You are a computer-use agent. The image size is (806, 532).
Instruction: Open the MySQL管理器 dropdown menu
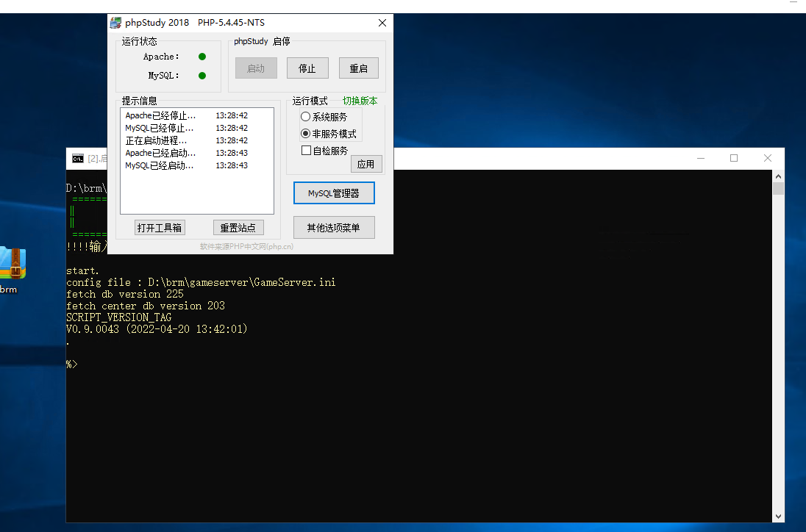[334, 193]
